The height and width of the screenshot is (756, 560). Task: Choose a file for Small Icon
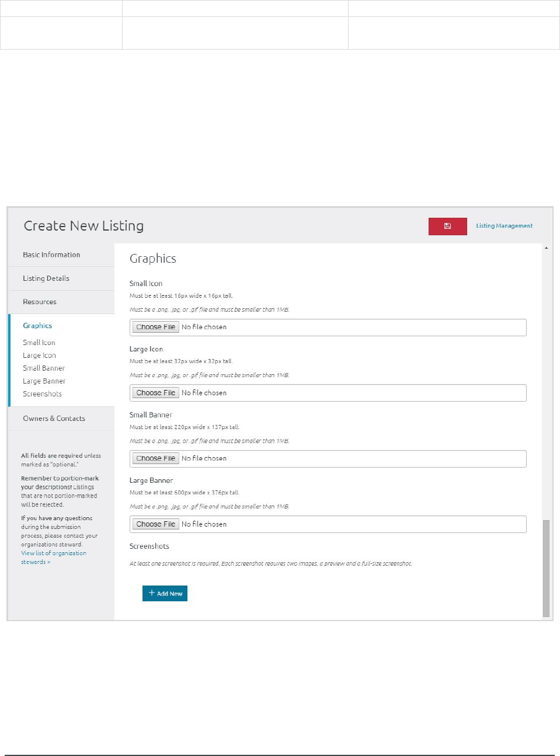(156, 328)
